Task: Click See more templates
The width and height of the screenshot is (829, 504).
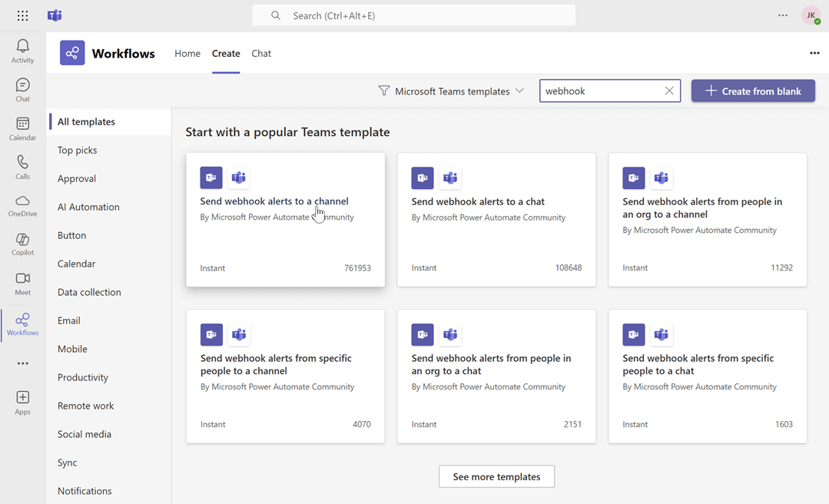Action: [496, 476]
